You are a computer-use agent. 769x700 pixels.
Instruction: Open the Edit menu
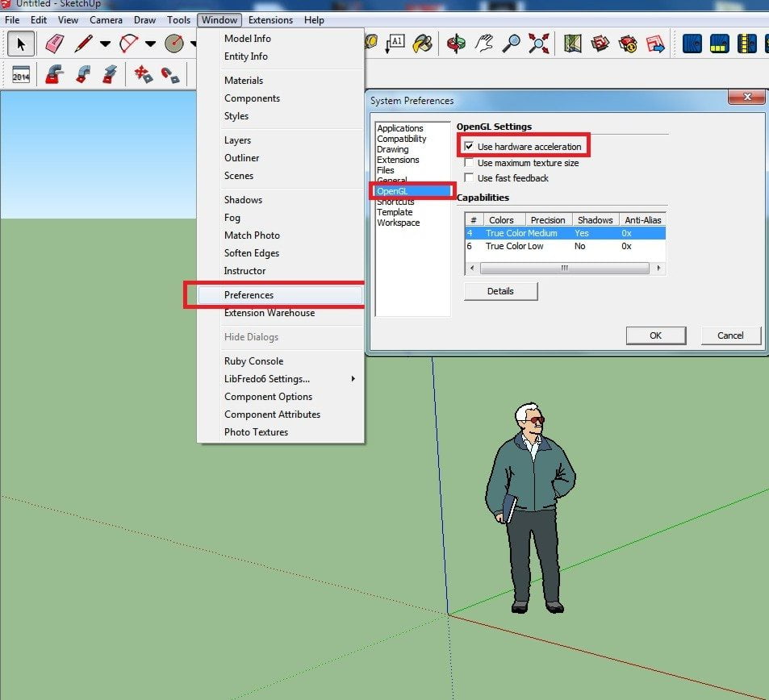coord(39,20)
